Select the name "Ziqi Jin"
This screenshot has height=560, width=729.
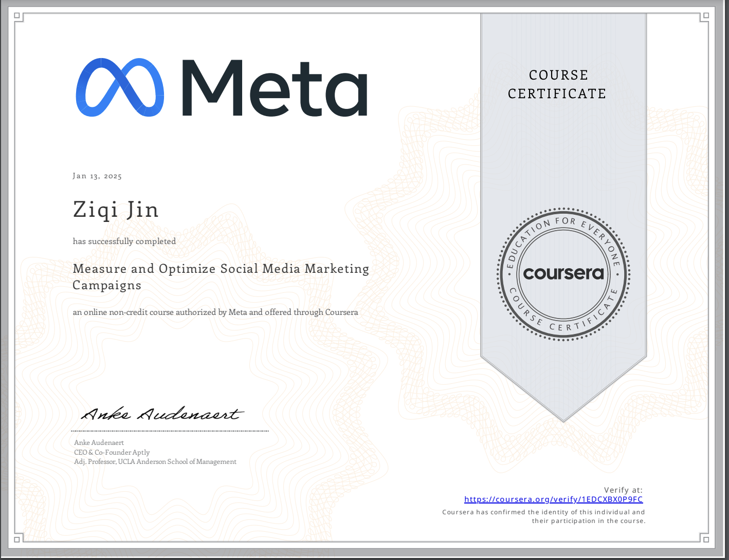coord(116,210)
